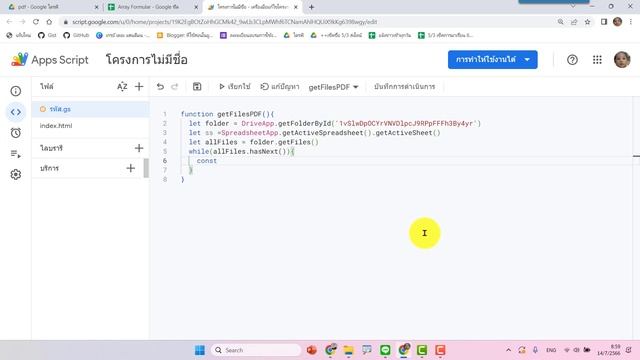Undo the last edit in toolbar

point(160,87)
